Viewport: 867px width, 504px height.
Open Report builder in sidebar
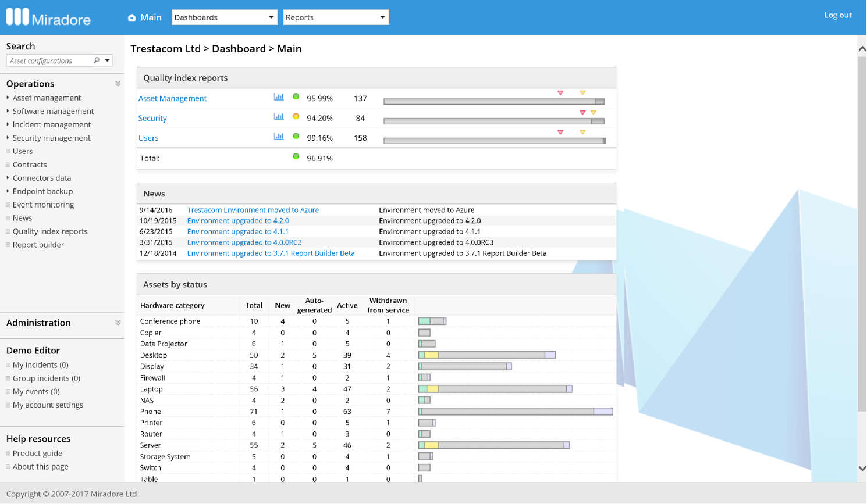click(38, 245)
